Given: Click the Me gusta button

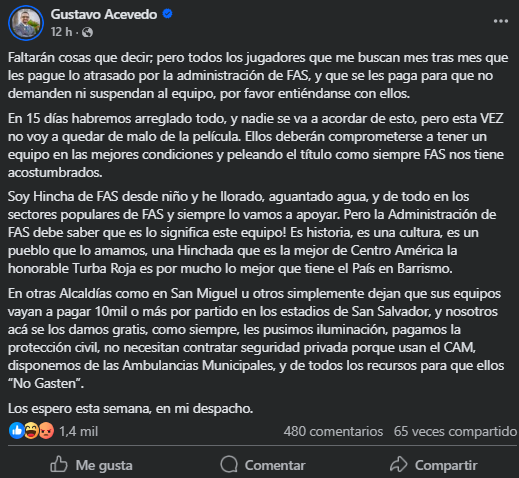Looking at the screenshot, I should point(91,465).
